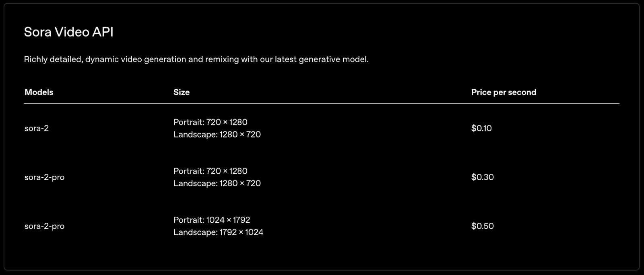644x275 pixels.
Task: Click the Size column header
Action: [181, 92]
